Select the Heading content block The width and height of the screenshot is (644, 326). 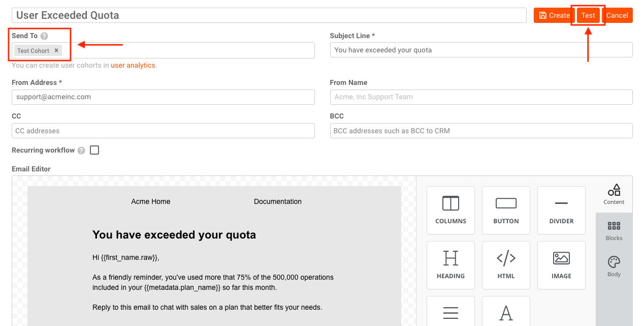coord(450,265)
